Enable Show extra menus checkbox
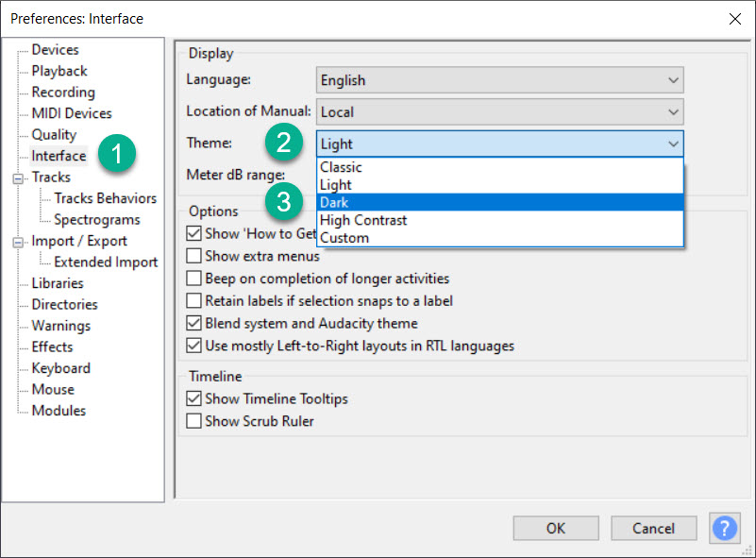This screenshot has width=756, height=558. [x=193, y=256]
